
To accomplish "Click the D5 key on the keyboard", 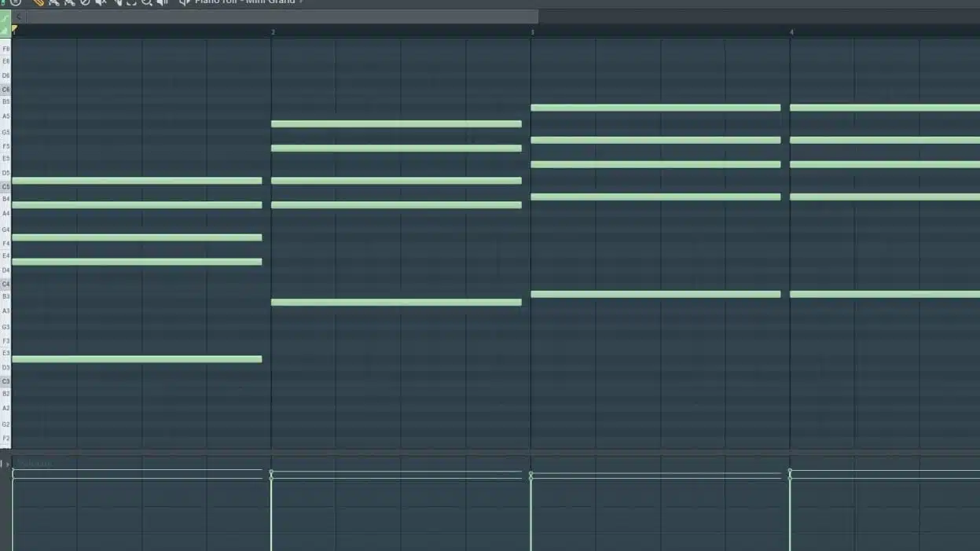I will tap(6, 173).
